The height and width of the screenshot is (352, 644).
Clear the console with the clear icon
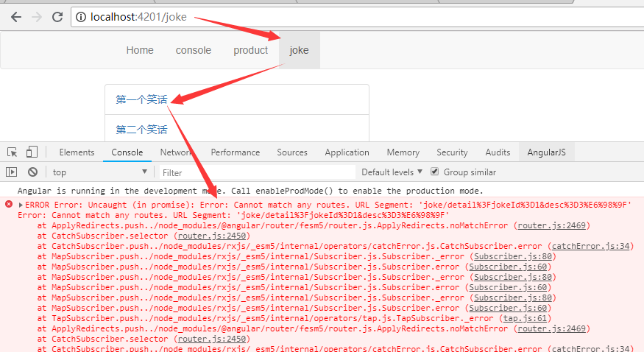32,172
